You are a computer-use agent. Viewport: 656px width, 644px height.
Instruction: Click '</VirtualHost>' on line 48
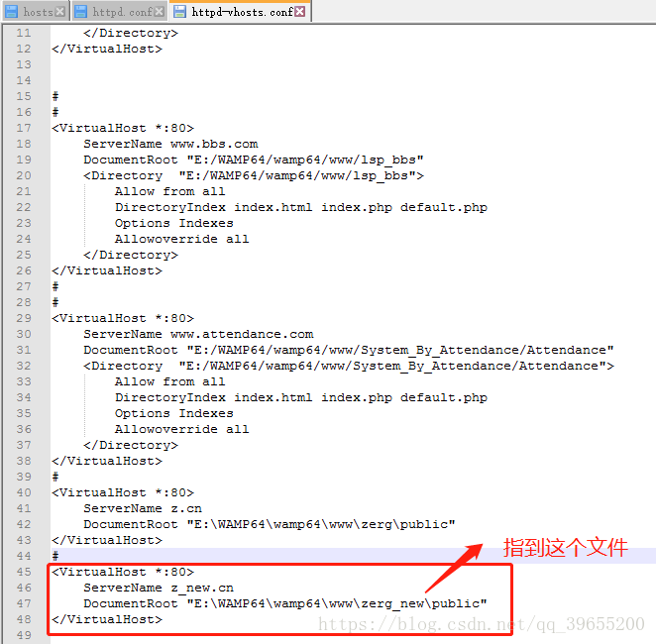click(107, 619)
